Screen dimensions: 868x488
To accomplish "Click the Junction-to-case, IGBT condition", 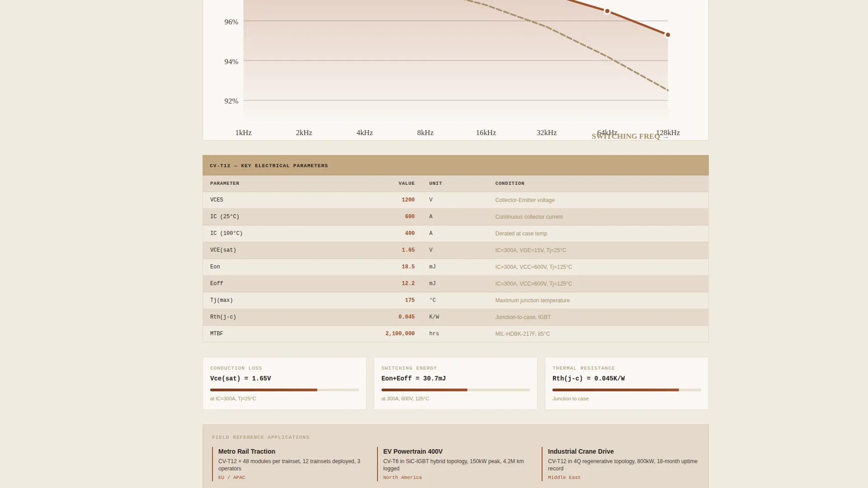I will click(523, 317).
